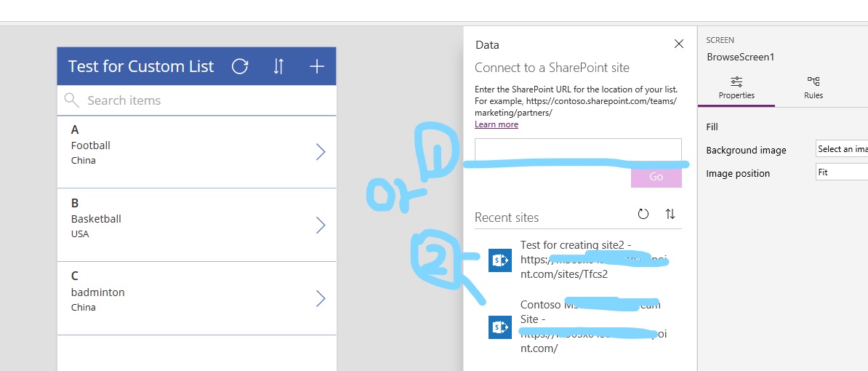The height and width of the screenshot is (371, 868).
Task: Click the Connect to a SharePoint site heading
Action: pyautogui.click(x=552, y=68)
